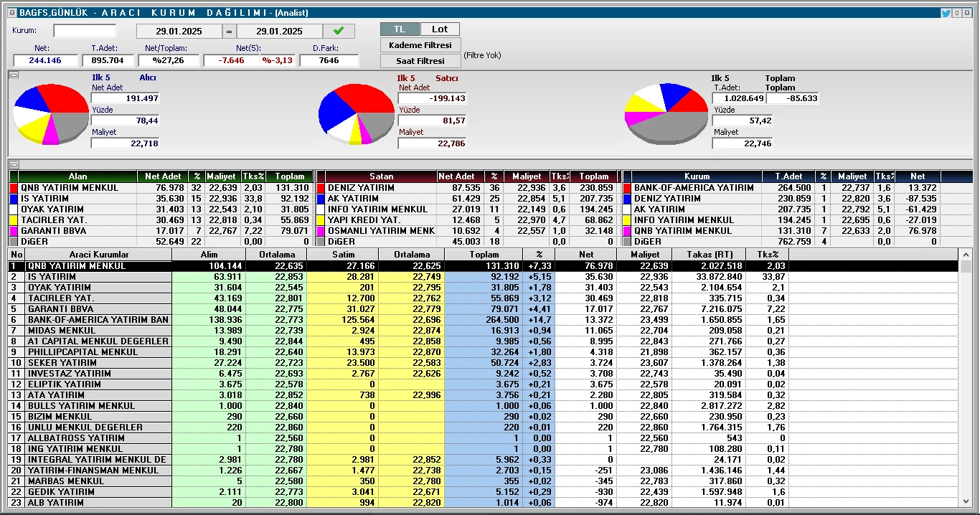Image resolution: width=980 pixels, height=515 pixels.
Task: Open the start date 29.01.2025 picker
Action: (x=179, y=31)
